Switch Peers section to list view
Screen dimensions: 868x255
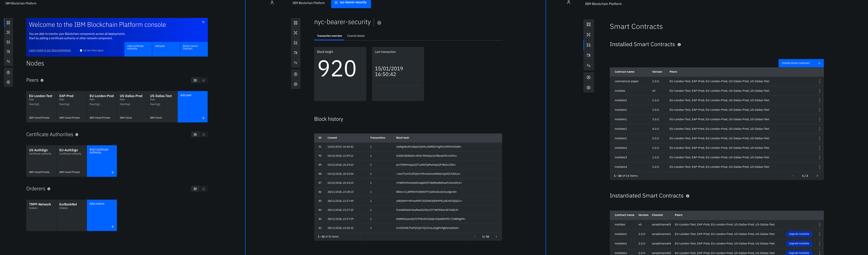click(x=203, y=80)
